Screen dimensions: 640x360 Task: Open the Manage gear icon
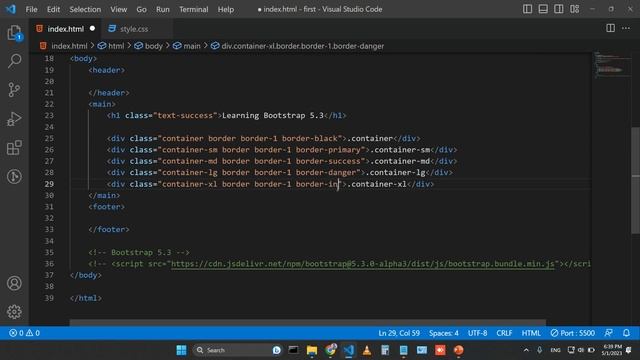(x=14, y=312)
